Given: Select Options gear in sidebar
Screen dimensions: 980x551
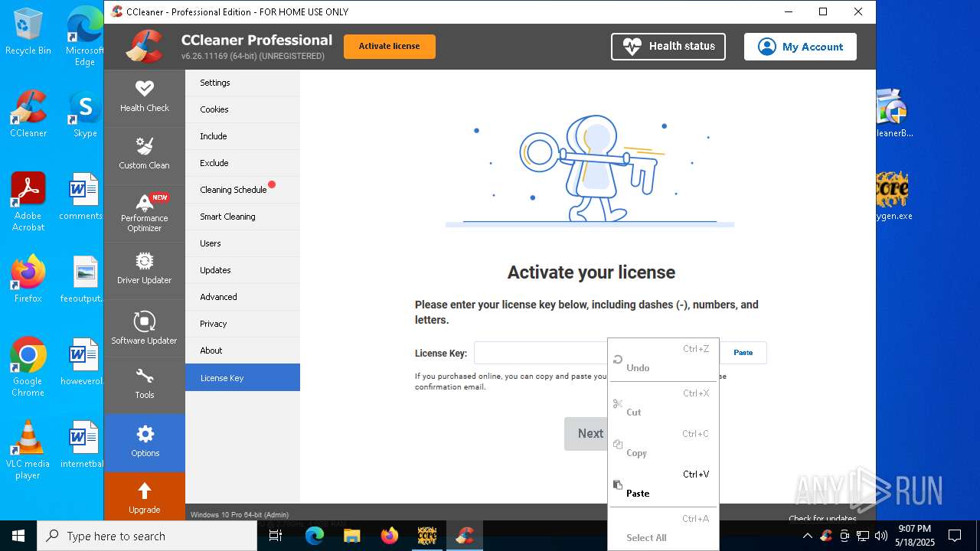Looking at the screenshot, I should [144, 442].
